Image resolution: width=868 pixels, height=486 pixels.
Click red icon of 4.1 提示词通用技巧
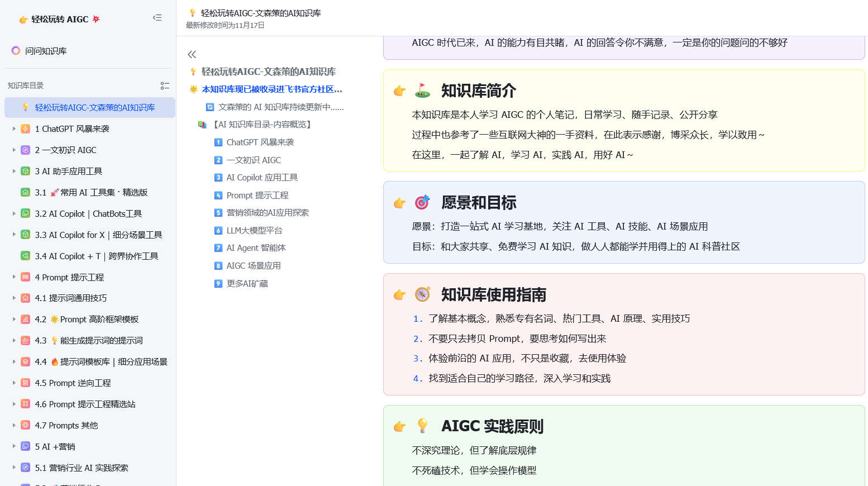coord(25,298)
